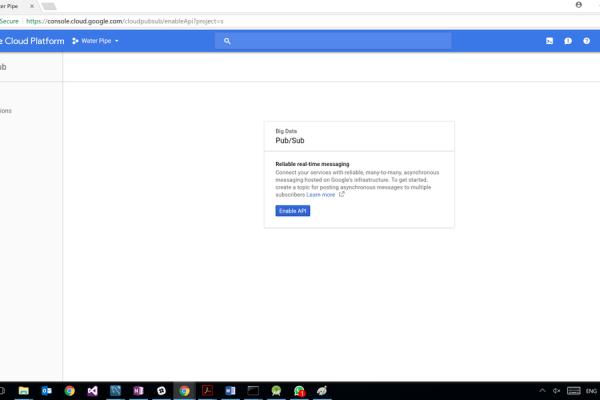This screenshot has height=400, width=600.
Task: Open the command prompt taskbar icon
Action: pyautogui.click(x=253, y=391)
